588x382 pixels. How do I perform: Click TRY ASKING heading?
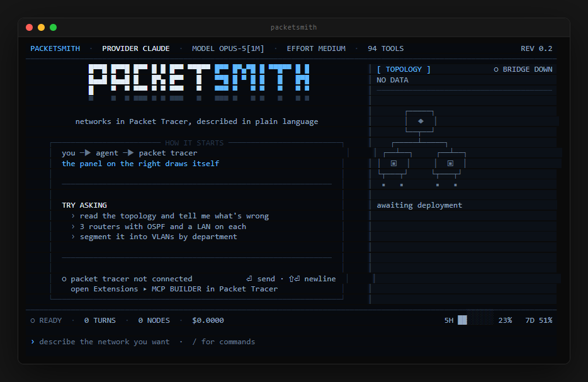pyautogui.click(x=84, y=205)
